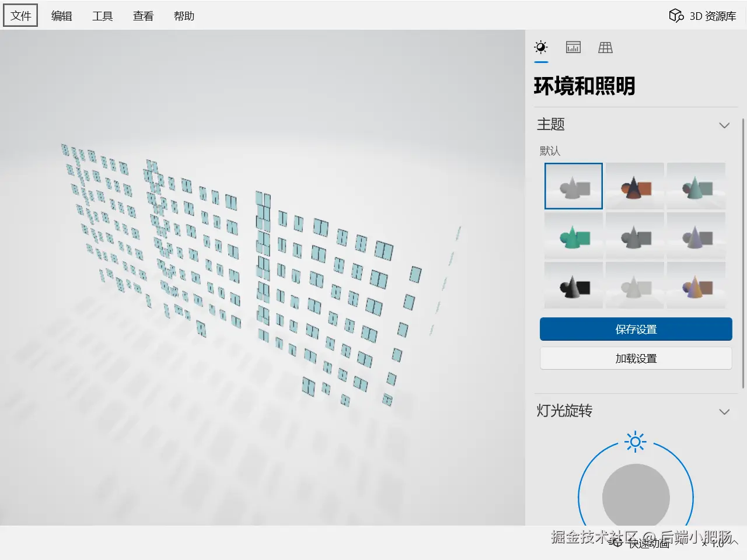Select the white washed-out theme thumbnail
The height and width of the screenshot is (560, 747).
pos(635,285)
